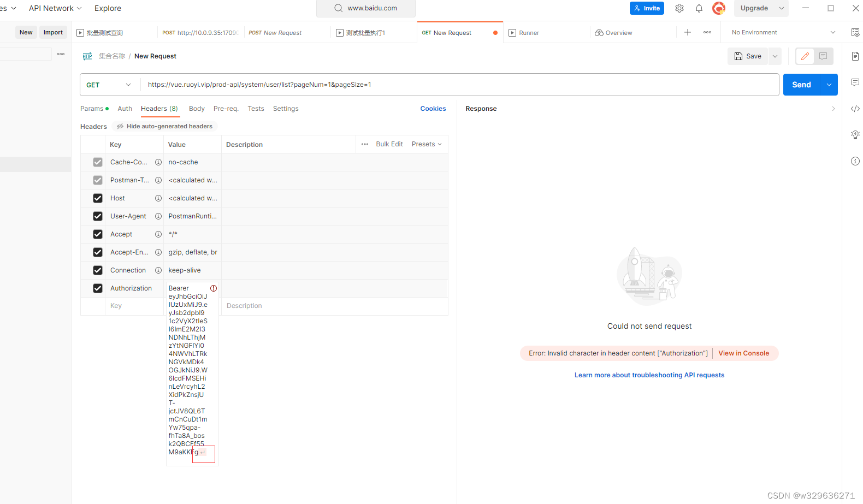The image size is (863, 504).
Task: Expand API Network menu
Action: point(55,8)
